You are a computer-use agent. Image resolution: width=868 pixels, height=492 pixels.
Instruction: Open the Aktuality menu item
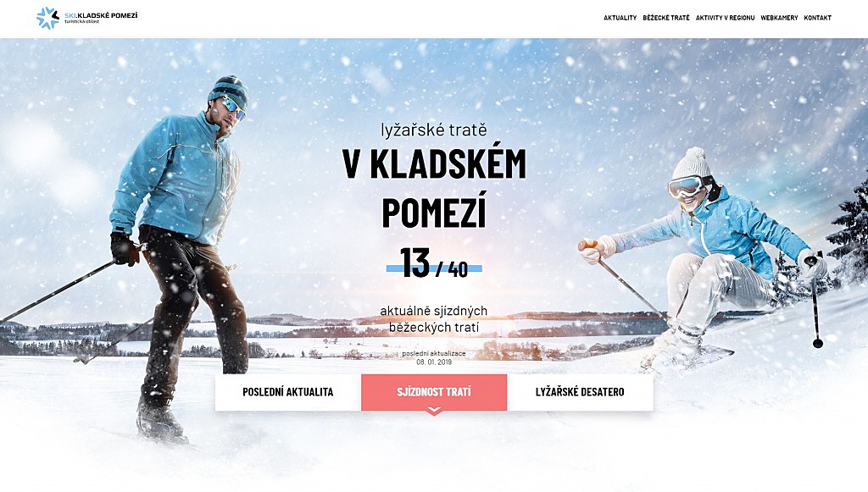pyautogui.click(x=620, y=18)
